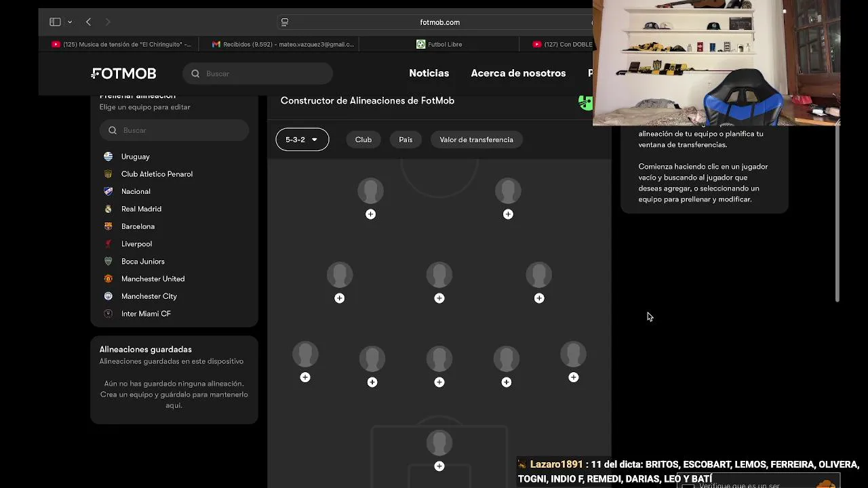Select Liverpool team
Image resolution: width=868 pixels, height=488 pixels.
click(136, 244)
